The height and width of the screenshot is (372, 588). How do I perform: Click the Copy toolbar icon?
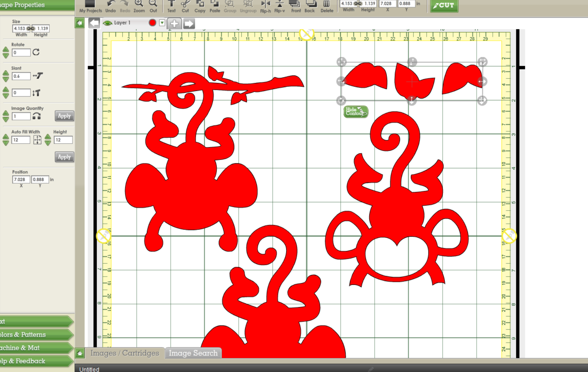pyautogui.click(x=200, y=4)
